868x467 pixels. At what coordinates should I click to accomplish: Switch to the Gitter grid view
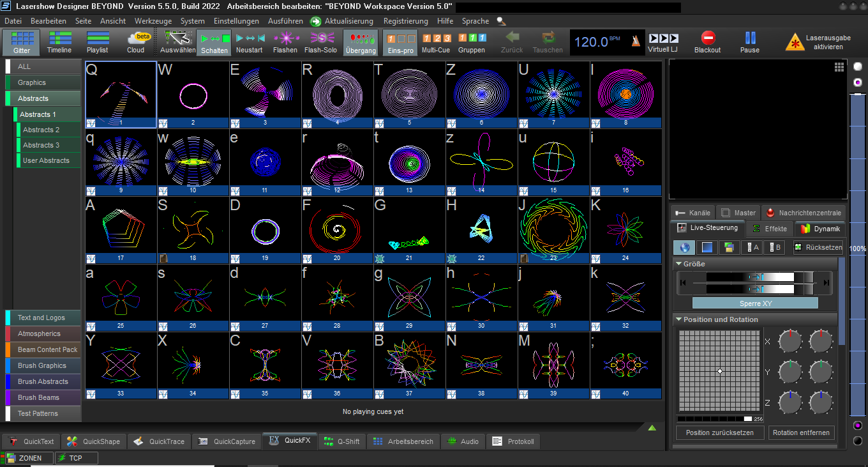tap(22, 42)
